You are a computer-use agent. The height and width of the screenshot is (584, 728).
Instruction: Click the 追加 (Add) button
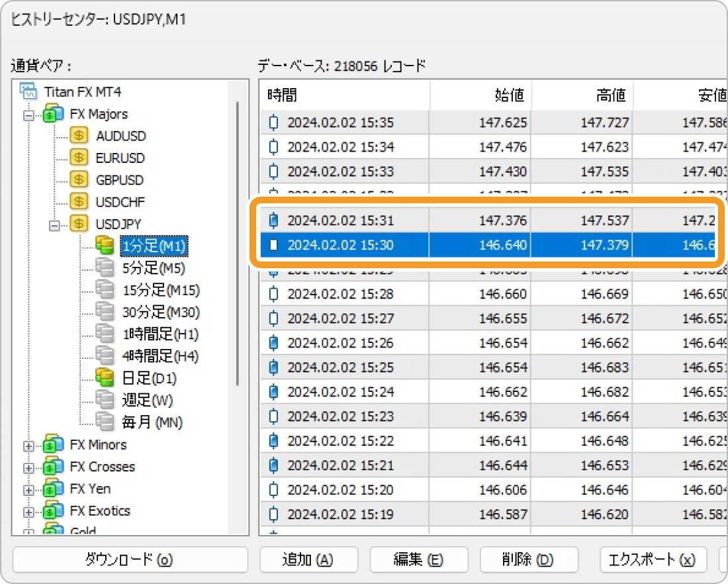(x=309, y=560)
